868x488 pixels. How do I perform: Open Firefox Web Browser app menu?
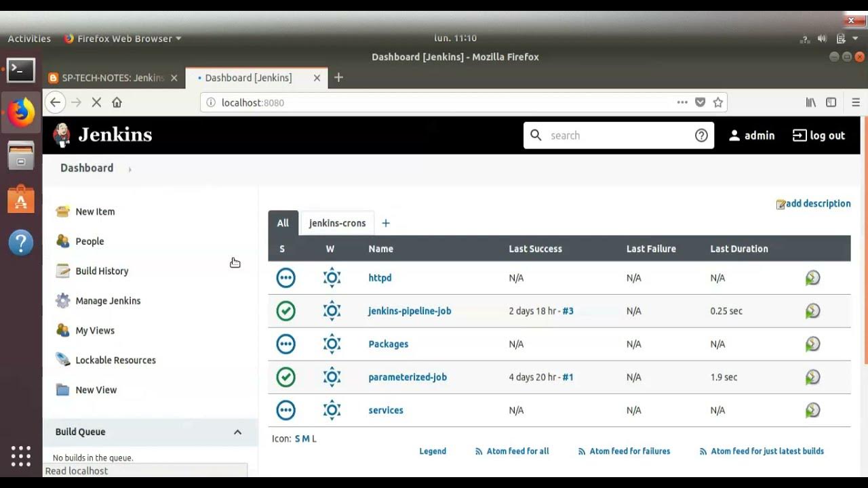pyautogui.click(x=123, y=39)
